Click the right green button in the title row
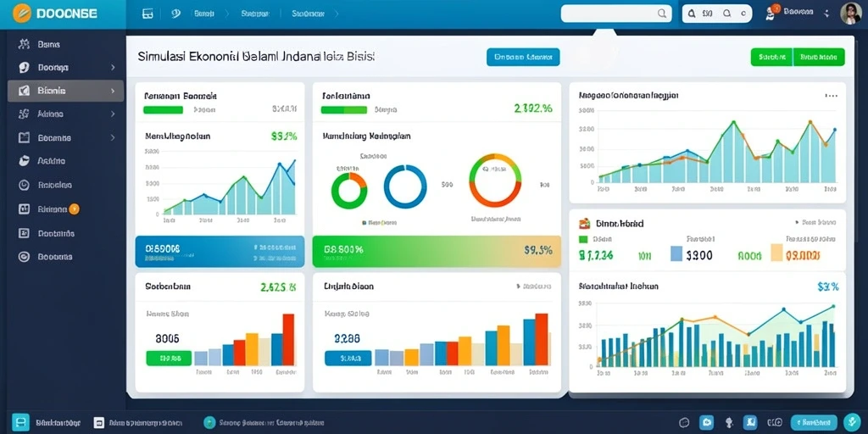Screen dimensions: 868x434 click(x=819, y=57)
